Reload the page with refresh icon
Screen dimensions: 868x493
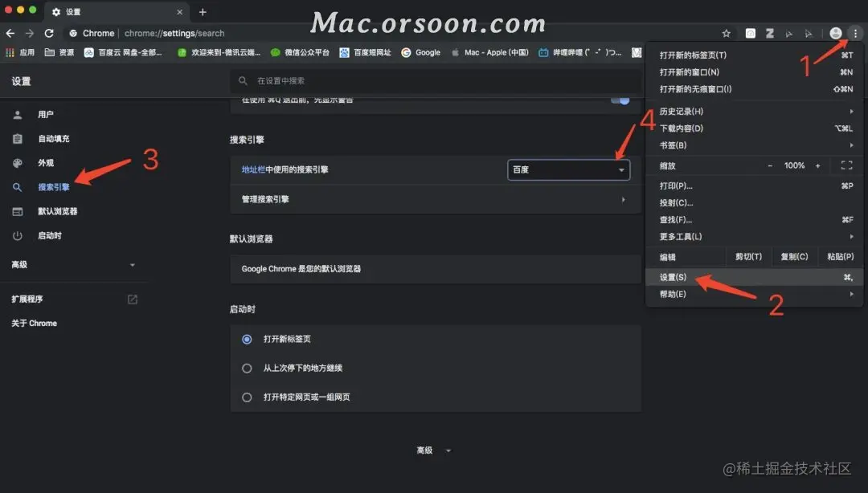coord(49,33)
